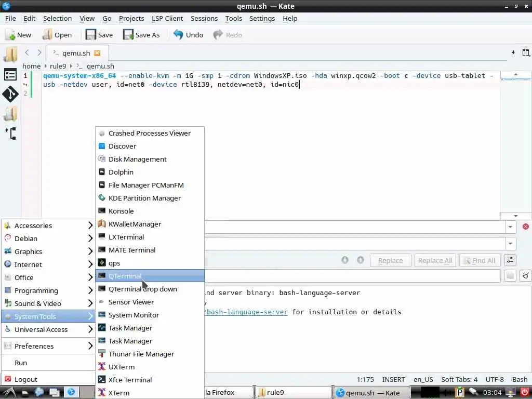Click the editor scrollbar up arrow
The height and width of the screenshot is (399, 532).
tap(516, 74)
